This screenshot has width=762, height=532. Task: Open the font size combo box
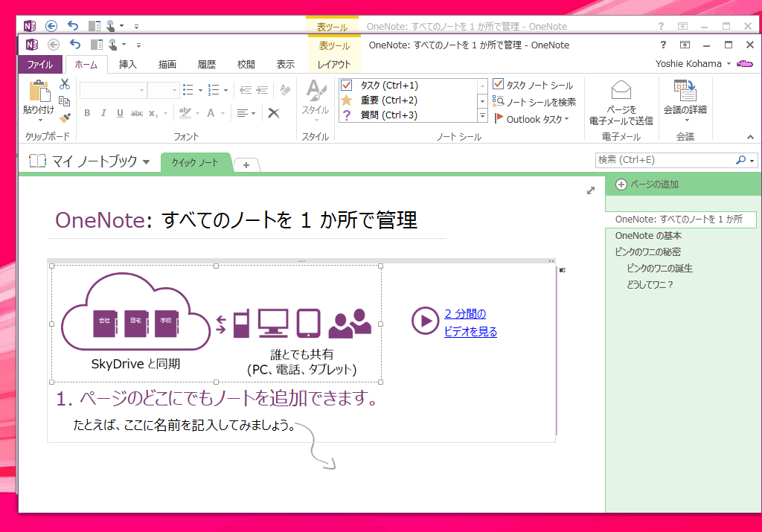tap(163, 90)
